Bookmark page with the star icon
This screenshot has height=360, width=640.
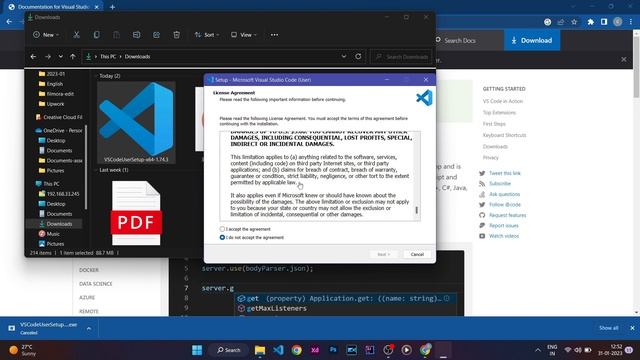[574, 22]
